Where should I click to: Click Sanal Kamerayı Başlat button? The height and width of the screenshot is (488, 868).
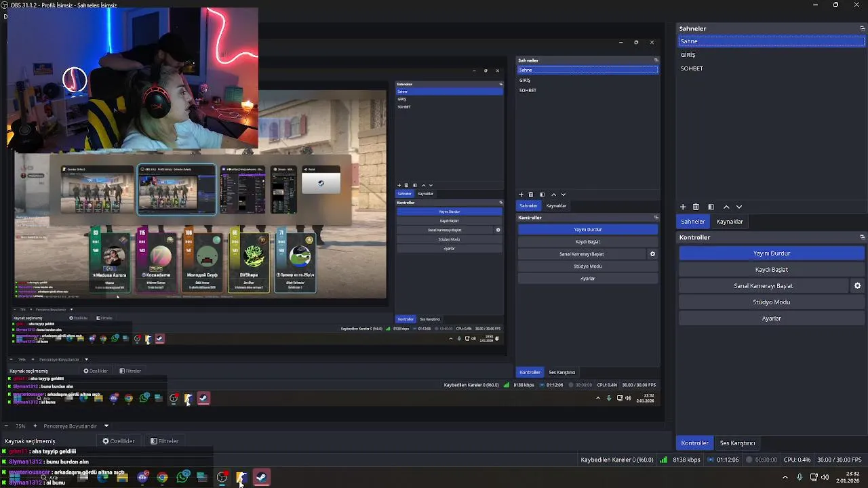point(764,286)
